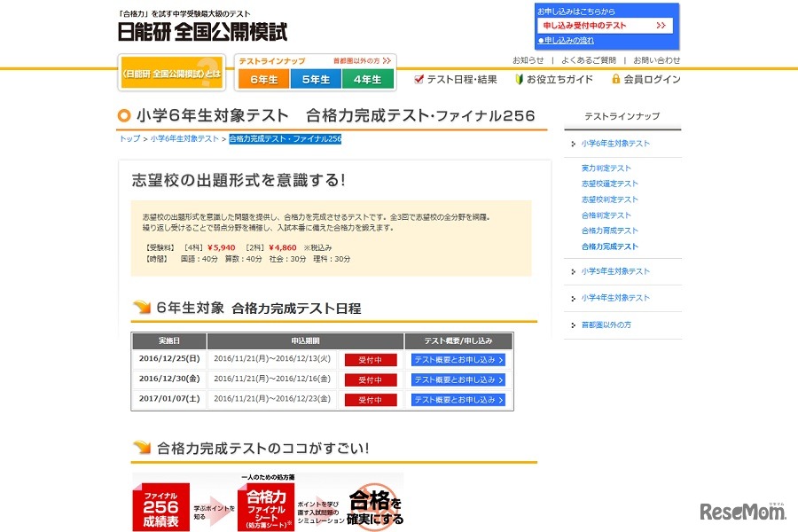This screenshot has width=798, height=532.
Task: Click the orange ring icon by page title
Action: click(123, 115)
